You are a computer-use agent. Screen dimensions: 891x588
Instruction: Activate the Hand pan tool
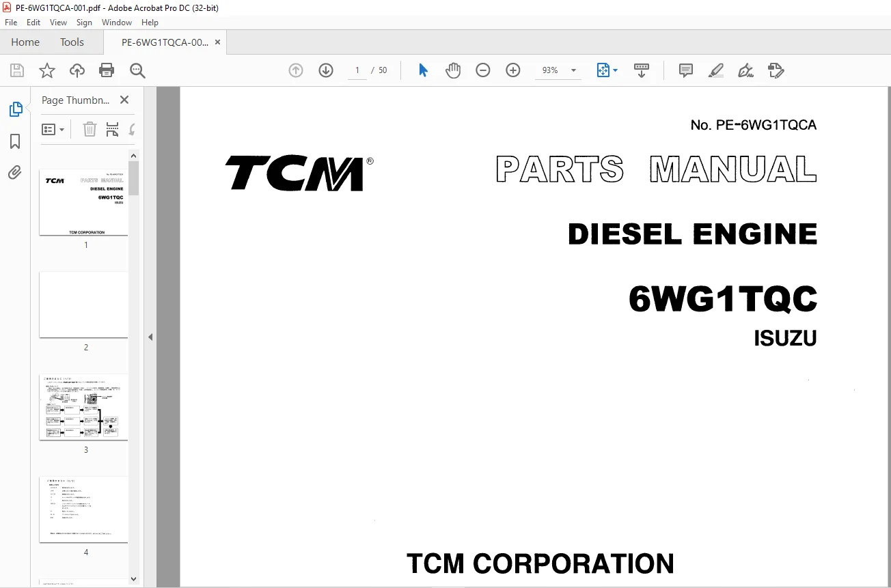453,70
